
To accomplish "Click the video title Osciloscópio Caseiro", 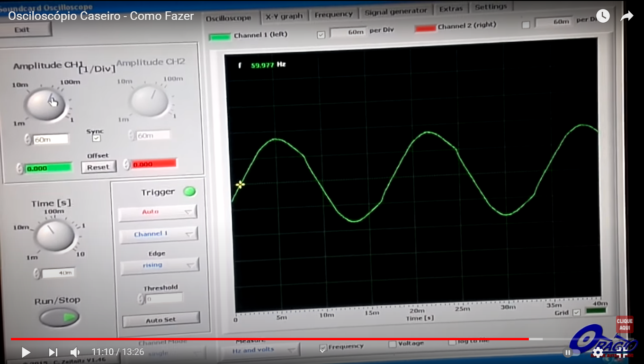I will click(x=101, y=16).
